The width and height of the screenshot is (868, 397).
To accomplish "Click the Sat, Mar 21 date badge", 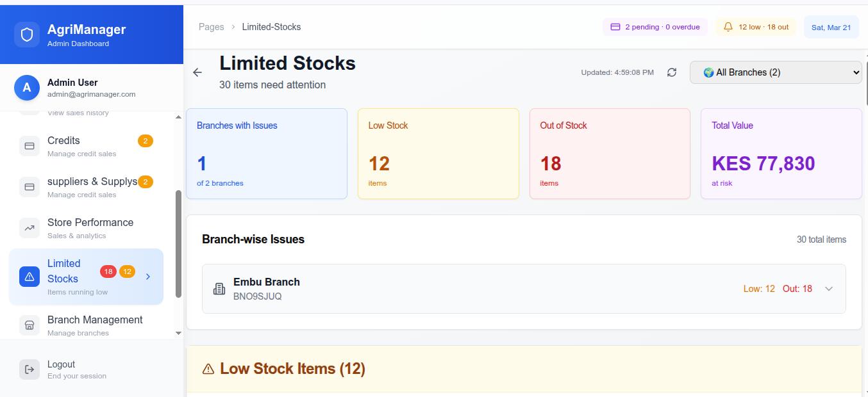I will 831,28.
